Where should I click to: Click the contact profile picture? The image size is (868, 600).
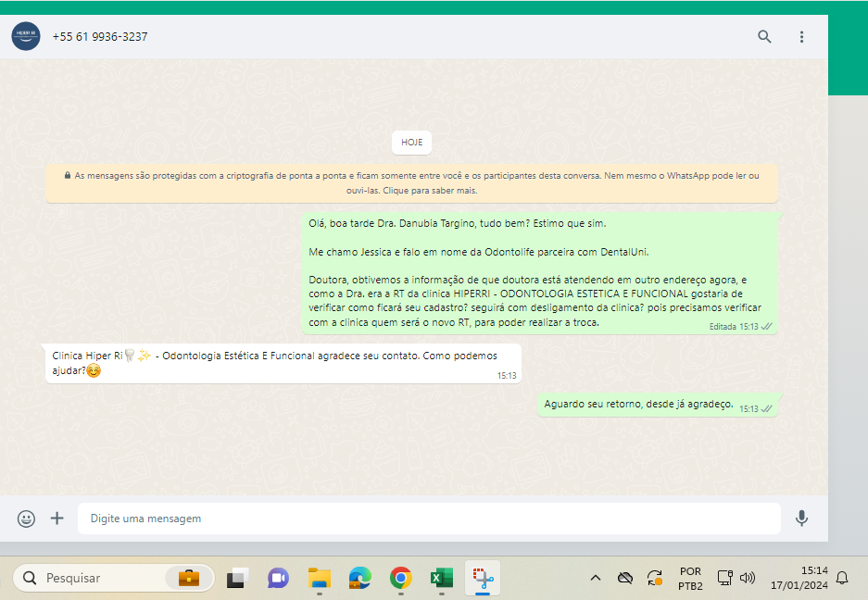(x=26, y=37)
